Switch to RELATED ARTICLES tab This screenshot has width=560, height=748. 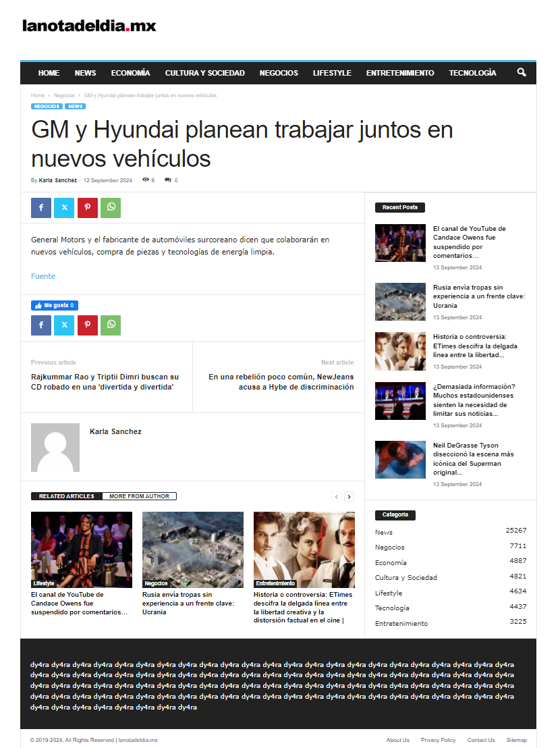click(67, 496)
